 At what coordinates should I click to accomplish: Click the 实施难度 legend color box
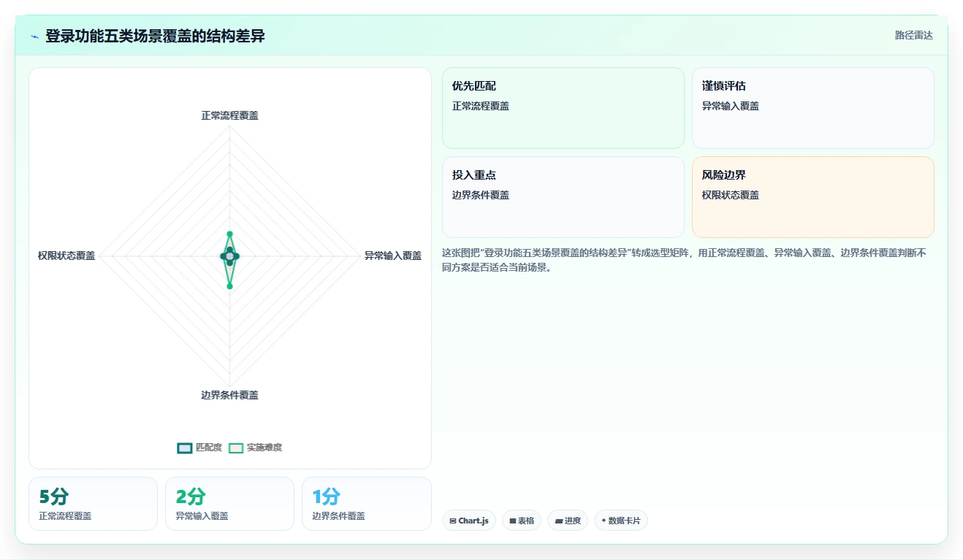click(235, 448)
